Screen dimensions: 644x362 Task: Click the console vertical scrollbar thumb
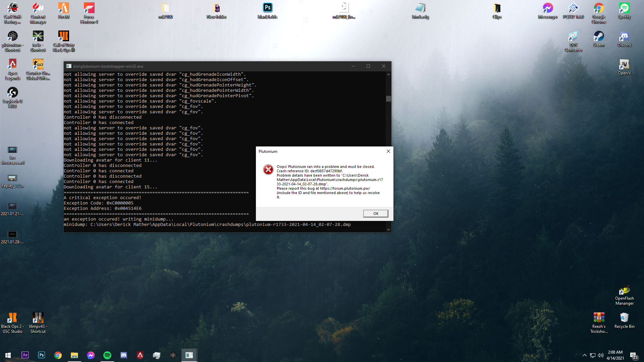(x=388, y=99)
